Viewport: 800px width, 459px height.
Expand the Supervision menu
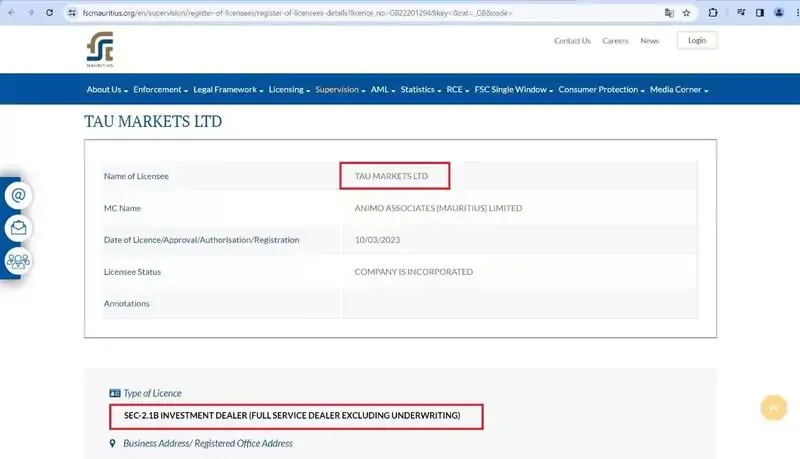point(340,89)
